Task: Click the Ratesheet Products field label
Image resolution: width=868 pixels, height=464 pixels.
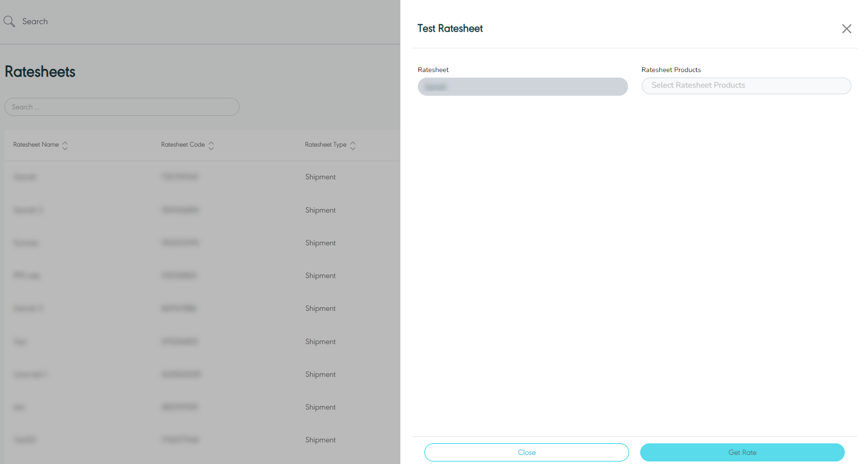Action: click(x=670, y=70)
